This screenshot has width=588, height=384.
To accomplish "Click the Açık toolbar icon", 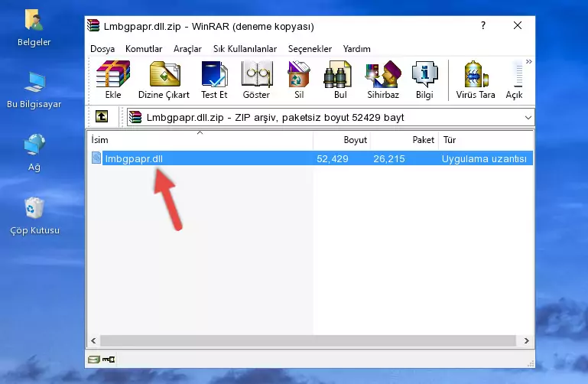I will (515, 80).
